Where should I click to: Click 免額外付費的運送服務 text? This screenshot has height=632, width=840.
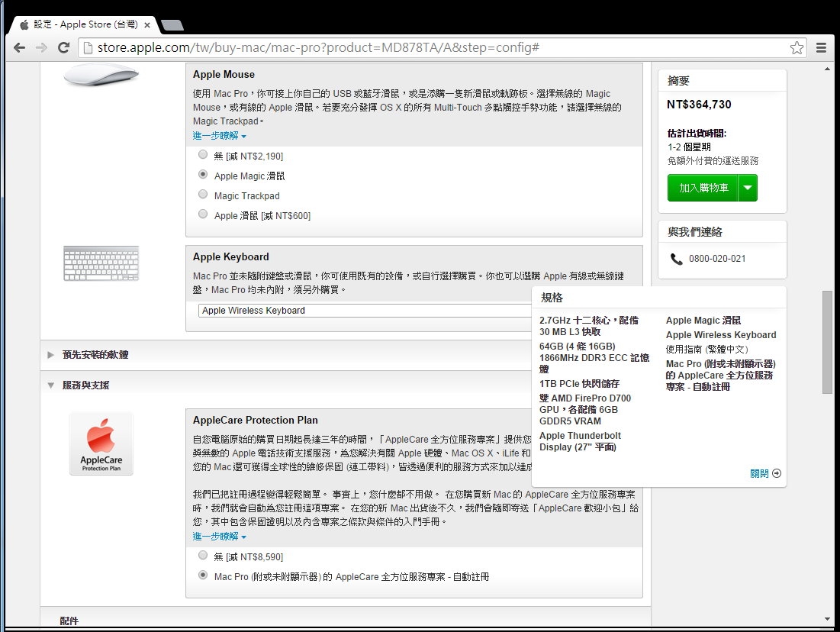click(713, 161)
